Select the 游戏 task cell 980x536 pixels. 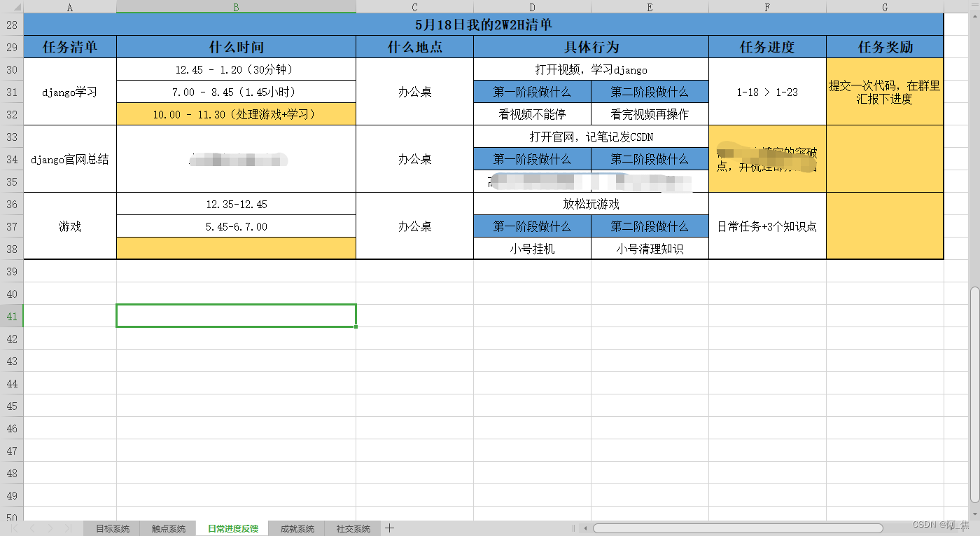click(x=70, y=226)
